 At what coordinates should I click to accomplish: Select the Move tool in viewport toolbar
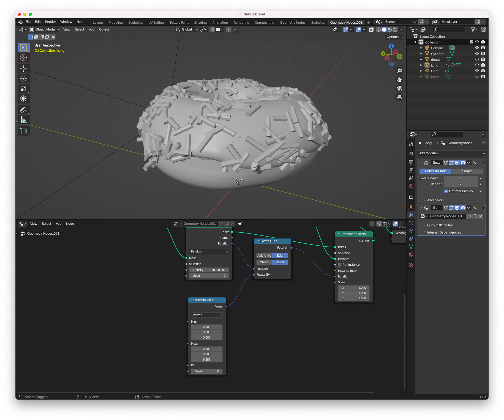pos(23,68)
